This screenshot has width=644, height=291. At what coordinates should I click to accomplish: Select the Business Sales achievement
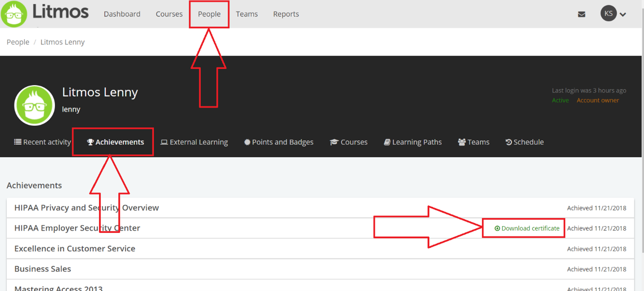pyautogui.click(x=320, y=269)
